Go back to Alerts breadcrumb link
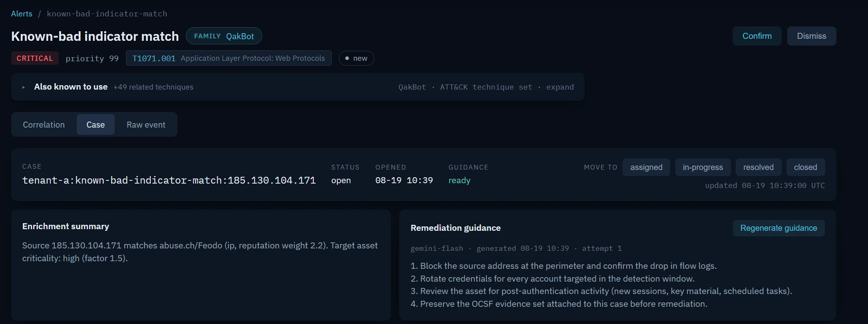The image size is (868, 324). point(22,14)
